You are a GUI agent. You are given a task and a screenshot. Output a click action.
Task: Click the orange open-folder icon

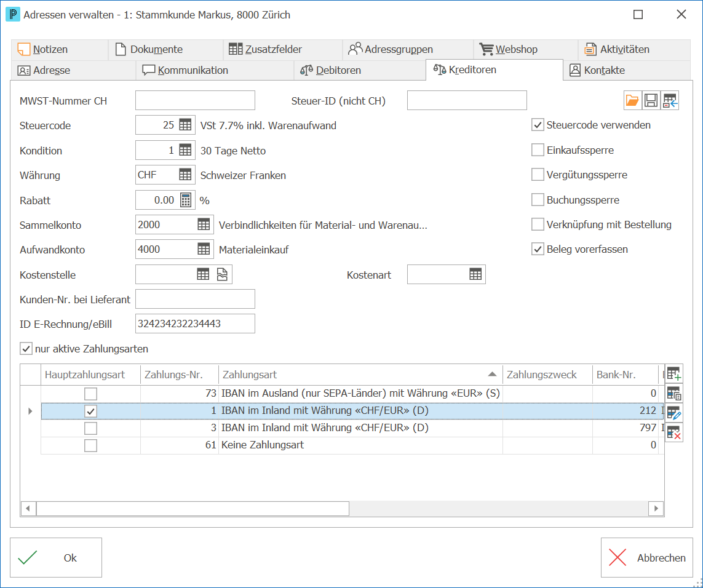coord(632,100)
